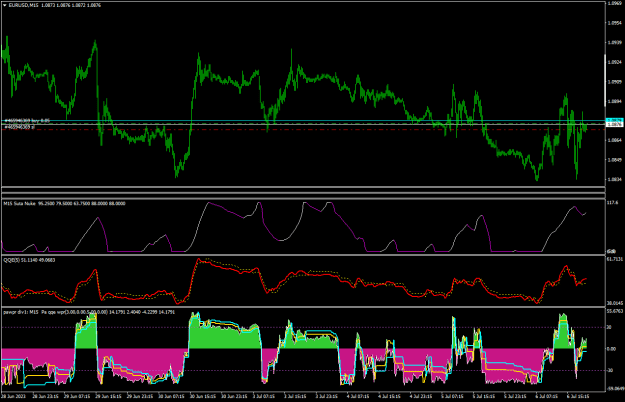Click the 3 Jul 15:15 time label

[294, 397]
